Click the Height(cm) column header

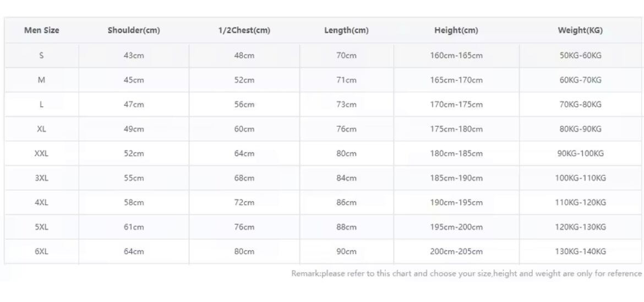coord(456,30)
